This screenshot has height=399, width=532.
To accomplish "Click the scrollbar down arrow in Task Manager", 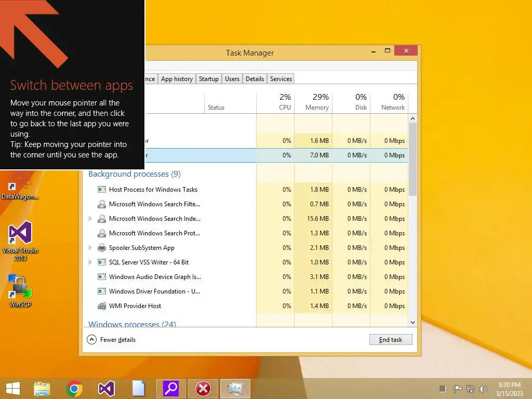I will [x=413, y=323].
